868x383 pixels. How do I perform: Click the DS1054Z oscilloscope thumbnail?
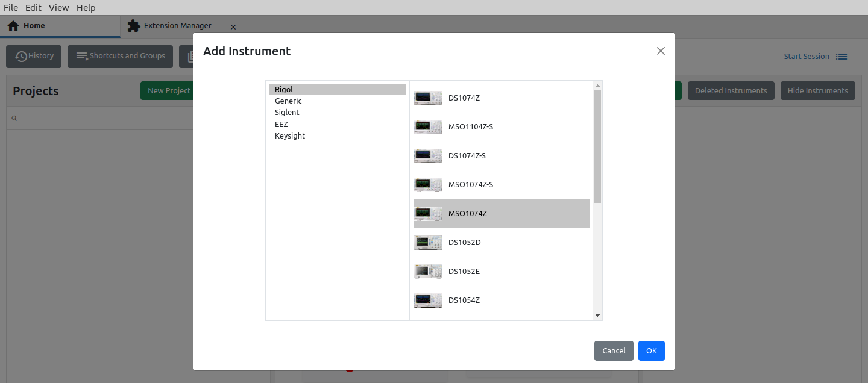pyautogui.click(x=428, y=300)
